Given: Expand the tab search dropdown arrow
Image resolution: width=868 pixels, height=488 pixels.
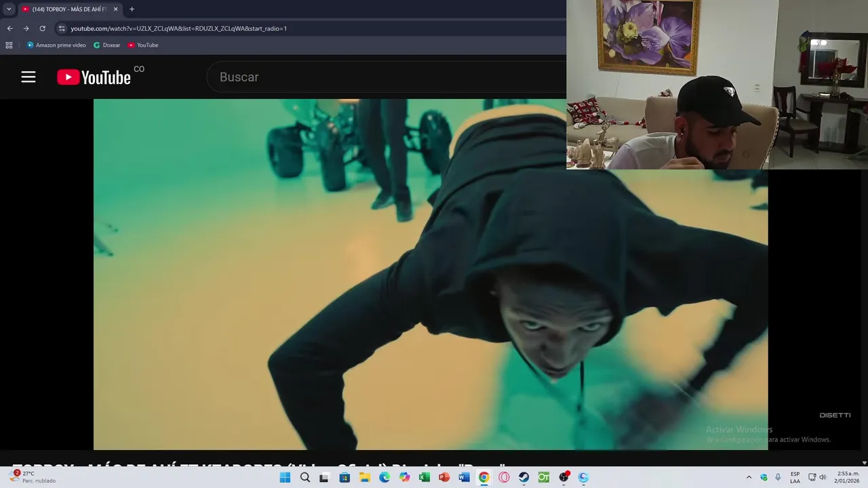Looking at the screenshot, I should coord(9,9).
